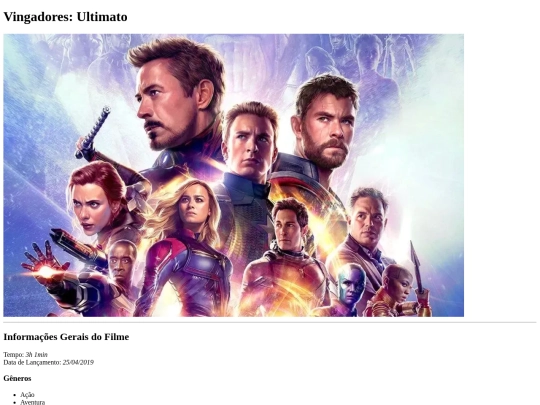Click the "Data de Lançamento:" label
Image resolution: width=540 pixels, height=405 pixels.
(32, 362)
